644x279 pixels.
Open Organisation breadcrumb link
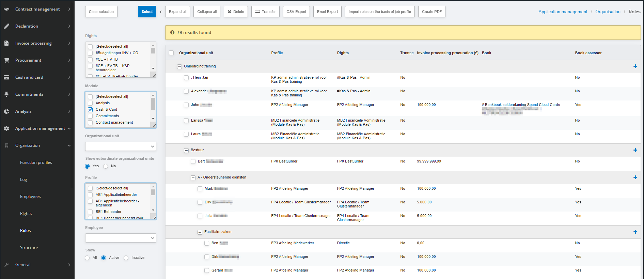[608, 12]
